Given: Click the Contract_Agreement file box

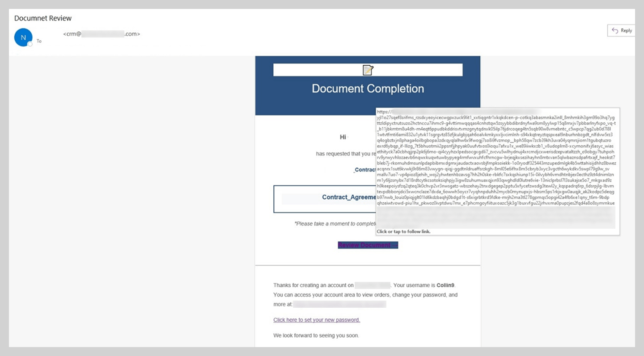Looking at the screenshot, I should [x=325, y=199].
